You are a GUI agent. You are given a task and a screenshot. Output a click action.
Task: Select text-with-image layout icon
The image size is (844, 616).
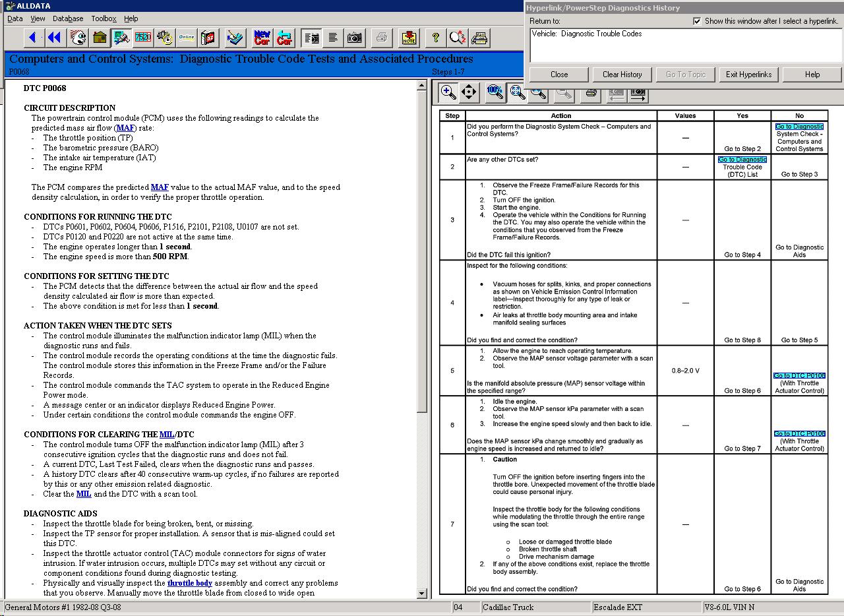click(x=311, y=38)
